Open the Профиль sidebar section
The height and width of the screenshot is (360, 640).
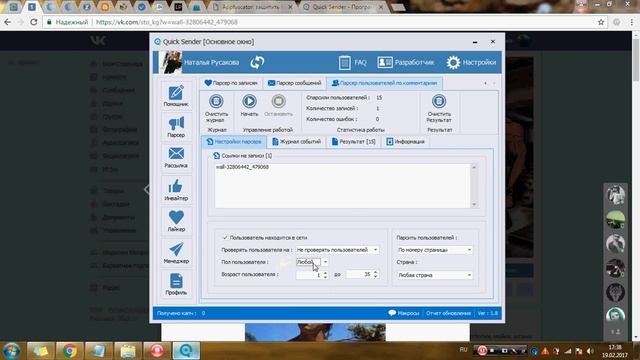[x=176, y=284]
